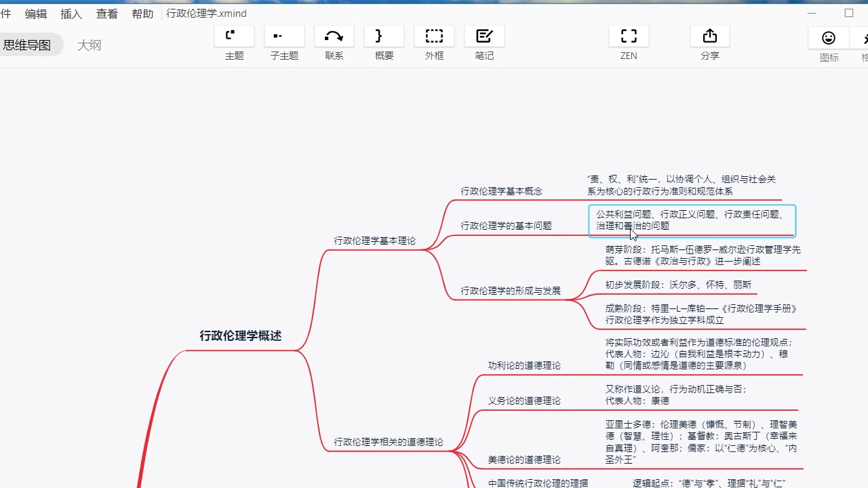Select node 成熟阶段：特里—L—库珀
The image size is (868, 488).
click(x=701, y=314)
